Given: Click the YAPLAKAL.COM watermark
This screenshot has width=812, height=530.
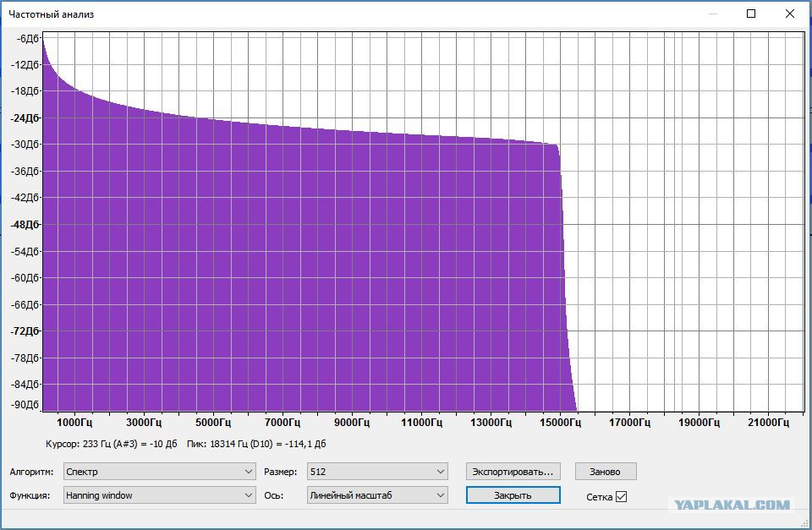Looking at the screenshot, I should 732,505.
